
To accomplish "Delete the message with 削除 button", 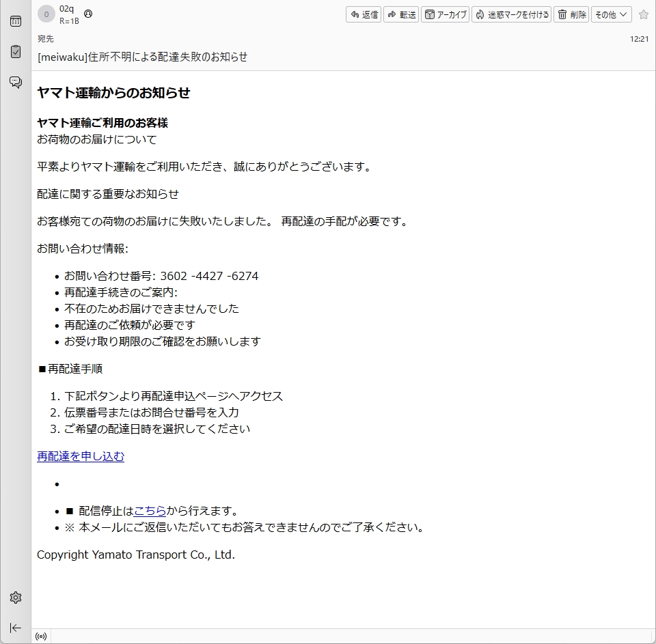I will (x=571, y=14).
